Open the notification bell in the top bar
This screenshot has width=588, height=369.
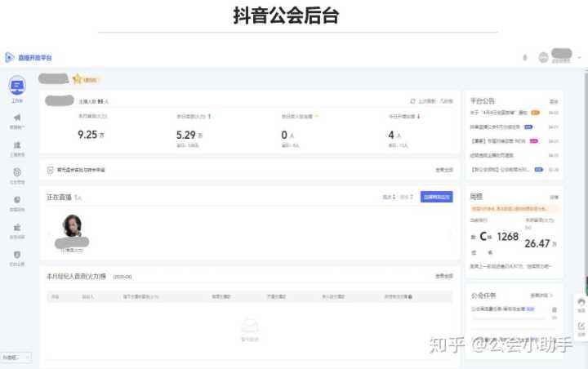[x=525, y=57]
